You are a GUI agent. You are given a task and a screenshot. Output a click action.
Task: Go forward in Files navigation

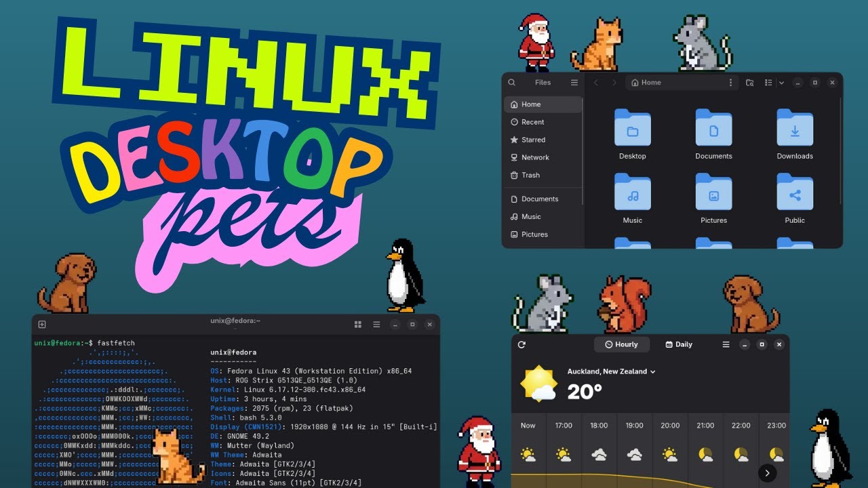point(614,83)
